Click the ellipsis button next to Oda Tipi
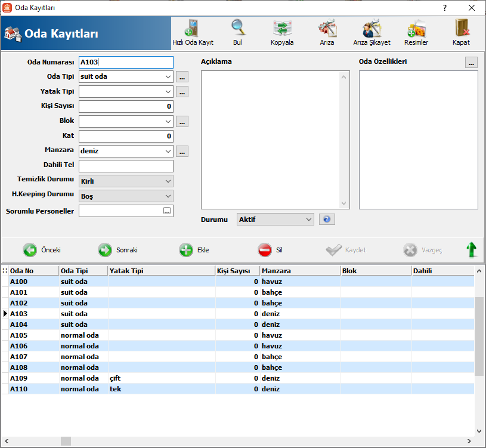486x448 pixels. click(x=182, y=76)
